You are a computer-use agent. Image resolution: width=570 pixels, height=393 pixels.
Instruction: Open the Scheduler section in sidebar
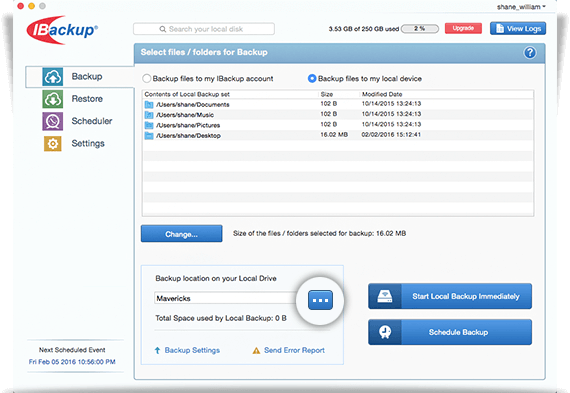pyautogui.click(x=92, y=121)
